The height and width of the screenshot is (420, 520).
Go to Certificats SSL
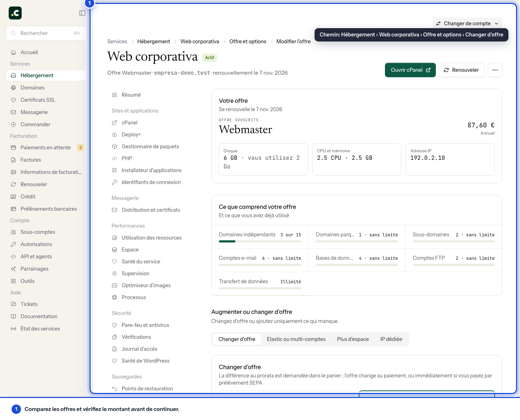click(x=46, y=100)
